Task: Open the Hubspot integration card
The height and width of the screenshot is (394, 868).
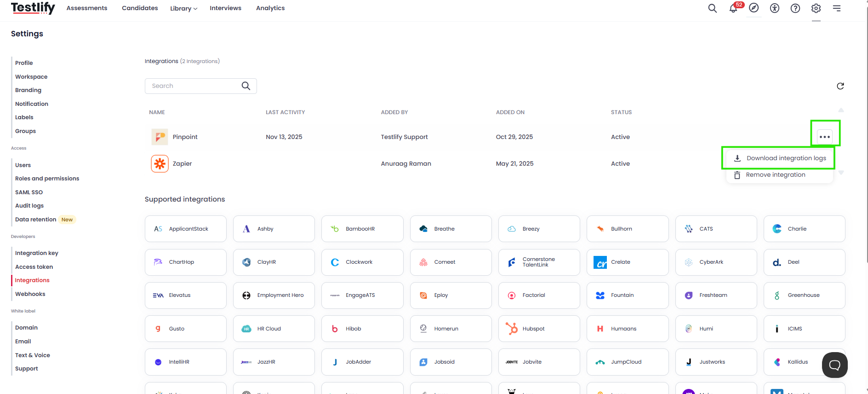Action: pos(539,329)
